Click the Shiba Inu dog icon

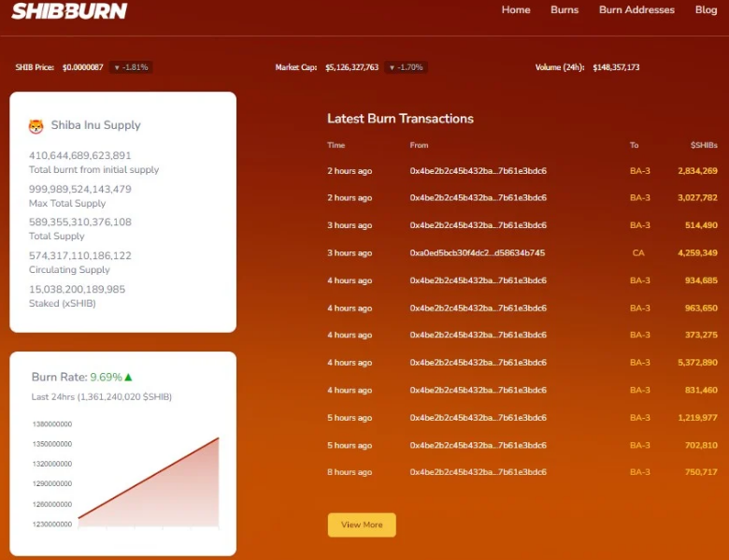pyautogui.click(x=36, y=126)
